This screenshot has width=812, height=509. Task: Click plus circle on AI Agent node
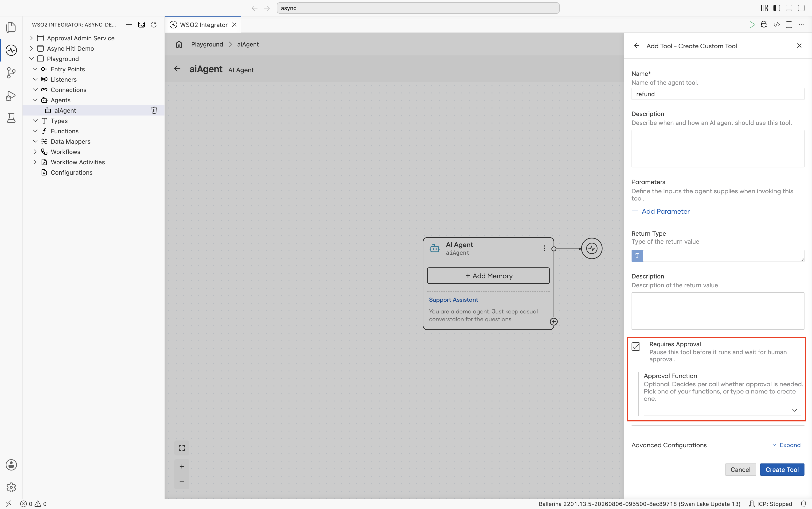pos(554,322)
